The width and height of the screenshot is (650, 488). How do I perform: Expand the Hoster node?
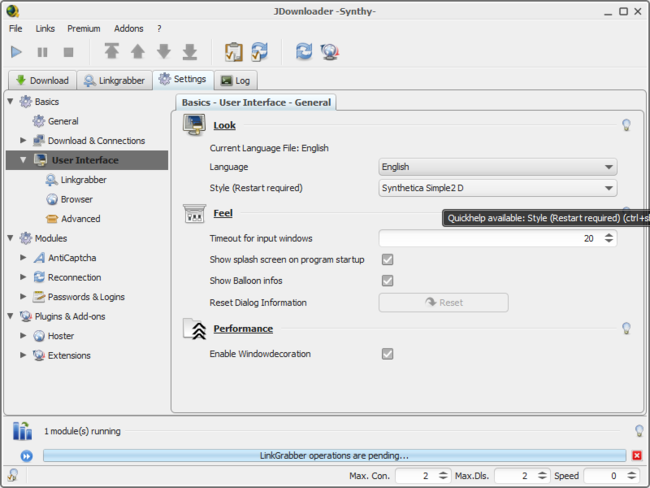(x=23, y=335)
